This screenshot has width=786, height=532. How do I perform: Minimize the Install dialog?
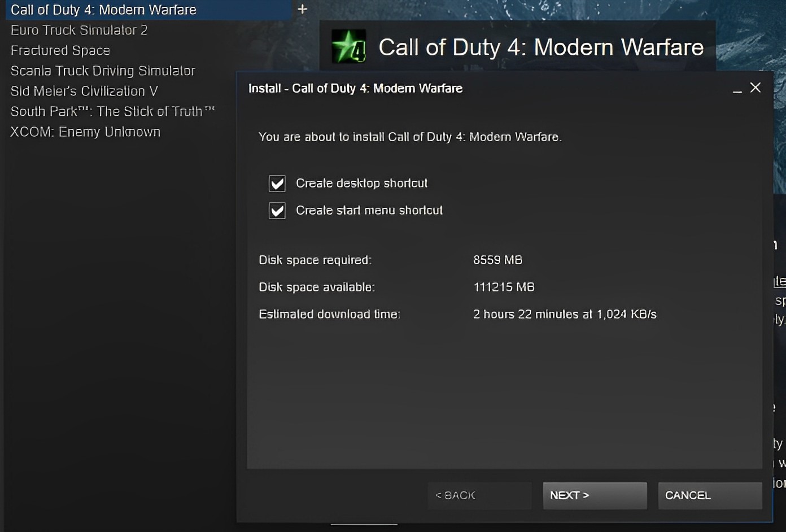[x=737, y=89]
